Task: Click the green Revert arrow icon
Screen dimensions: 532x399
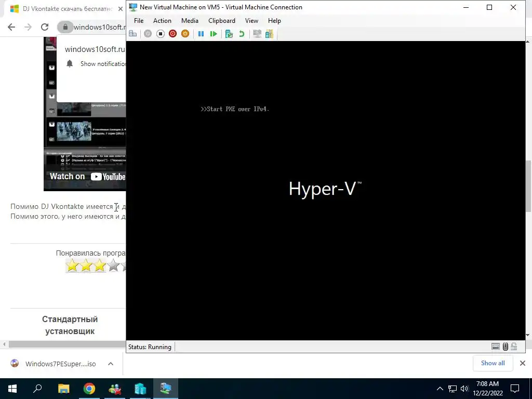Action: [242, 34]
